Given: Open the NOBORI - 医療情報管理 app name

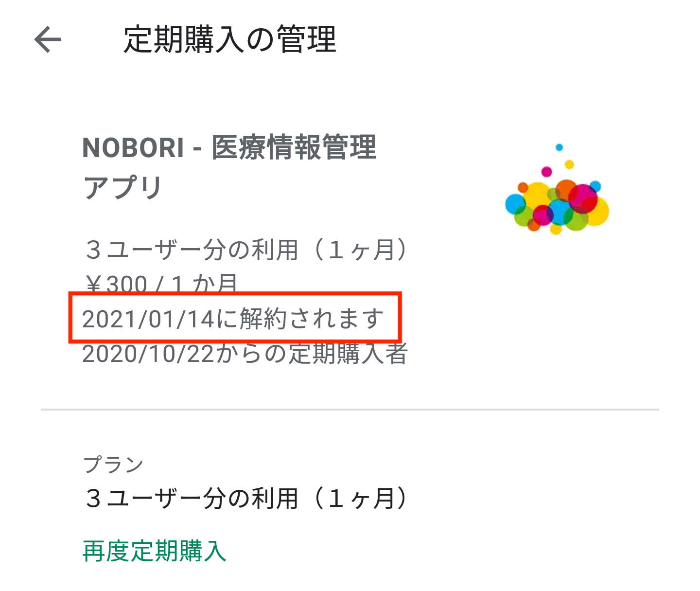Looking at the screenshot, I should [229, 147].
